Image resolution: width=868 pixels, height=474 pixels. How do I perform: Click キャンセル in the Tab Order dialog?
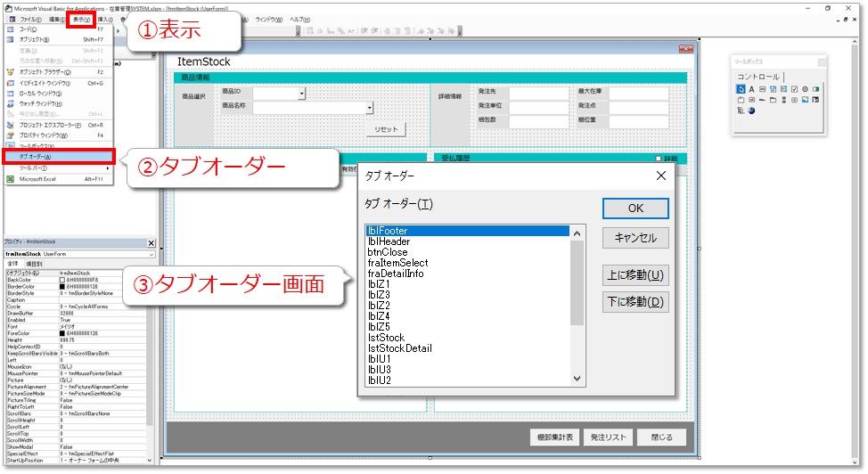pyautogui.click(x=635, y=238)
